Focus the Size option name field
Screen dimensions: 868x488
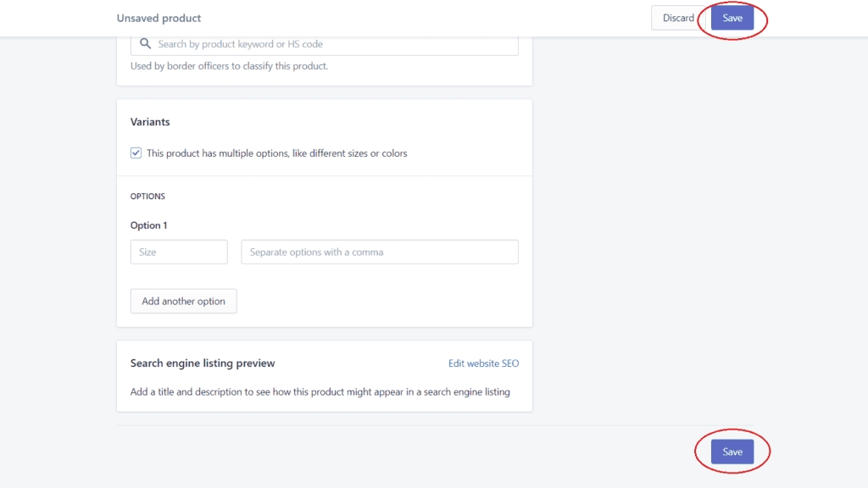click(x=179, y=252)
